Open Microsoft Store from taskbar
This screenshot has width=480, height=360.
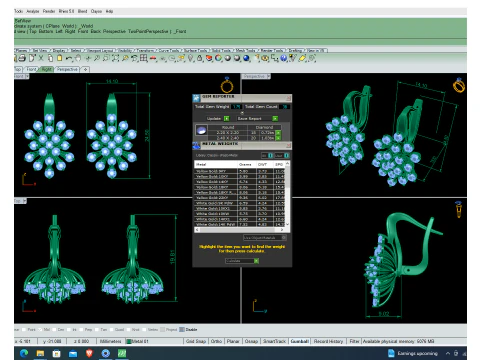click(x=57, y=353)
